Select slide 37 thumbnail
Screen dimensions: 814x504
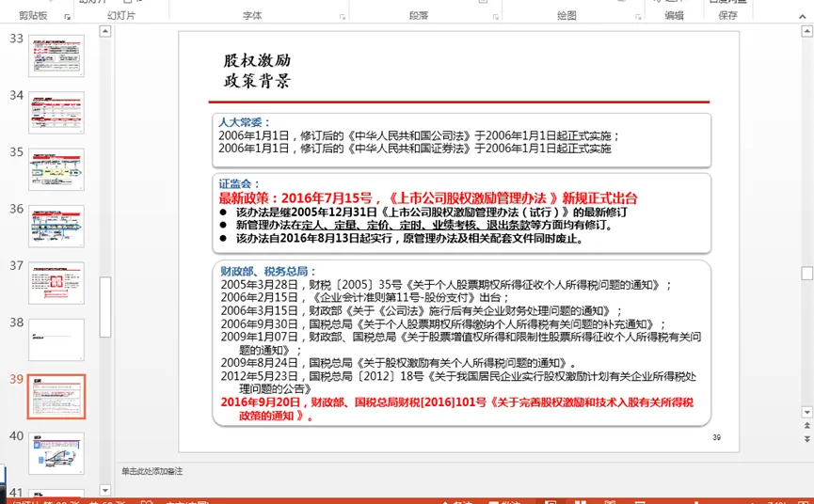56,283
